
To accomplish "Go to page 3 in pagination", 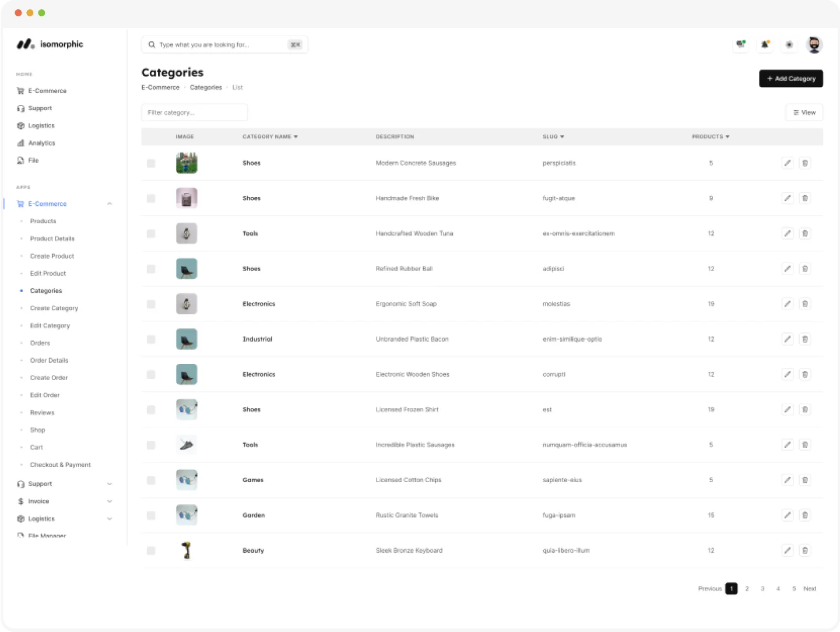I will 762,589.
